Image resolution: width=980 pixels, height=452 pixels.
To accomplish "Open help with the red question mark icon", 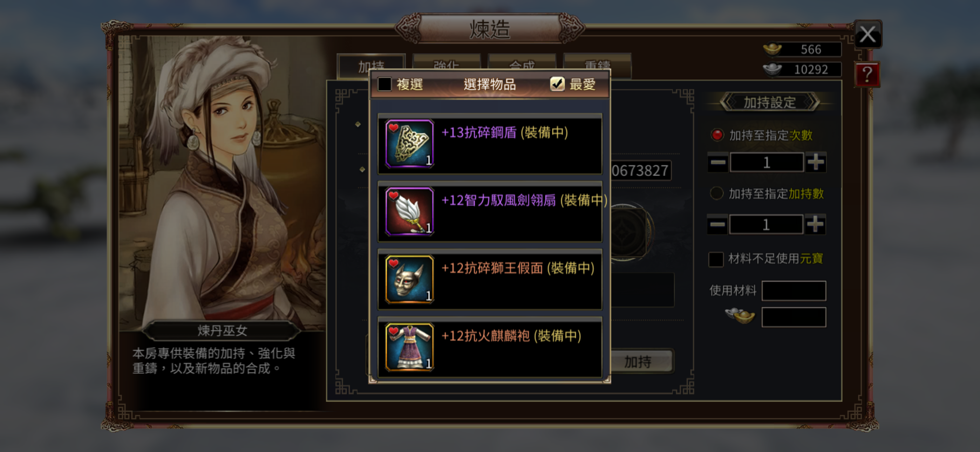I will coord(867,74).
